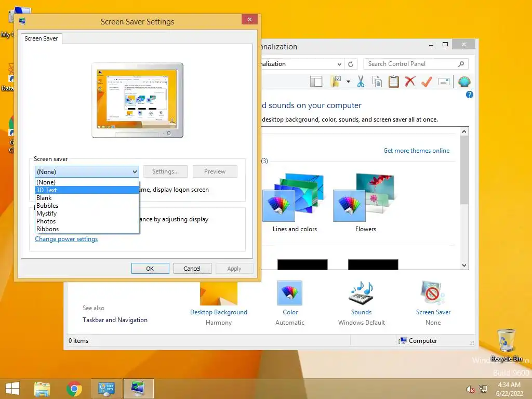
Task: Click the red X Delete toolbar icon
Action: 410,82
